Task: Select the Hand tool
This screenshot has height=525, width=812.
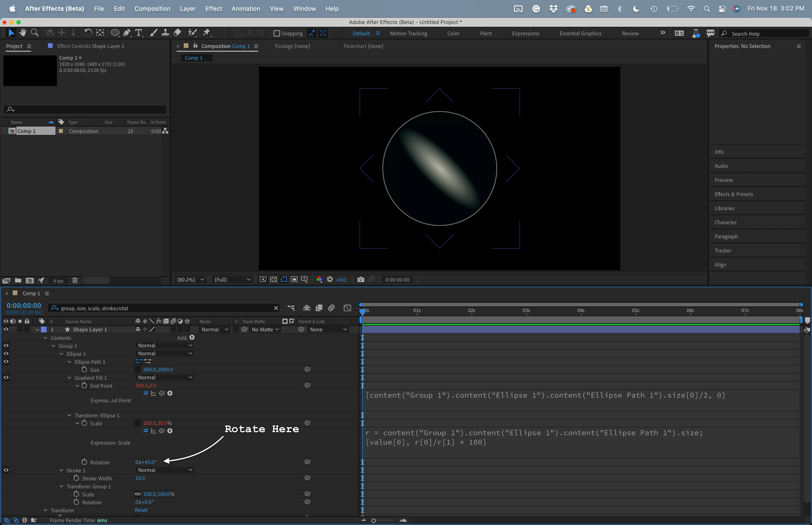Action: click(23, 33)
